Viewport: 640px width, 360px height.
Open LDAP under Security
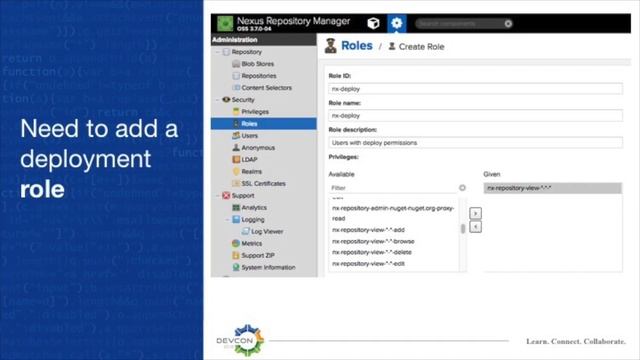[249, 160]
